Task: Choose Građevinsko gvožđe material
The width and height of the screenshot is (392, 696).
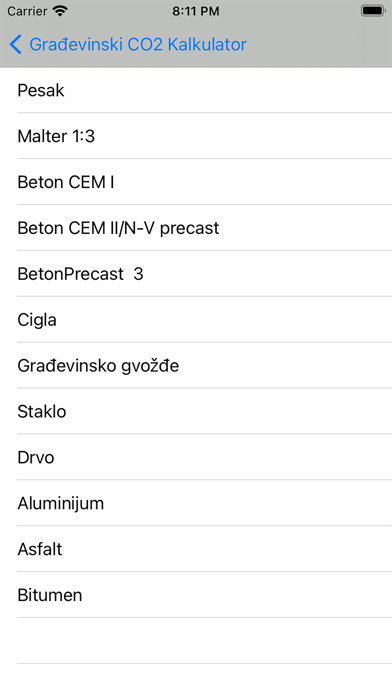Action: point(196,365)
